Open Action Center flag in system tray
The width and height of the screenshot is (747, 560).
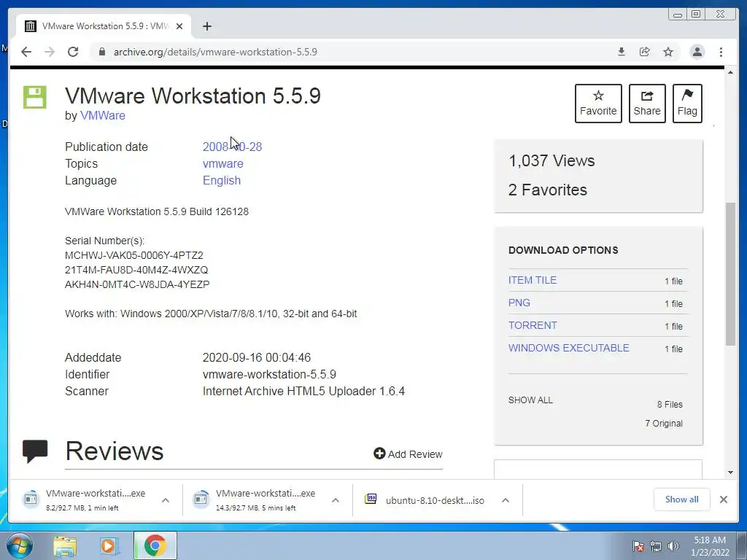click(x=638, y=546)
